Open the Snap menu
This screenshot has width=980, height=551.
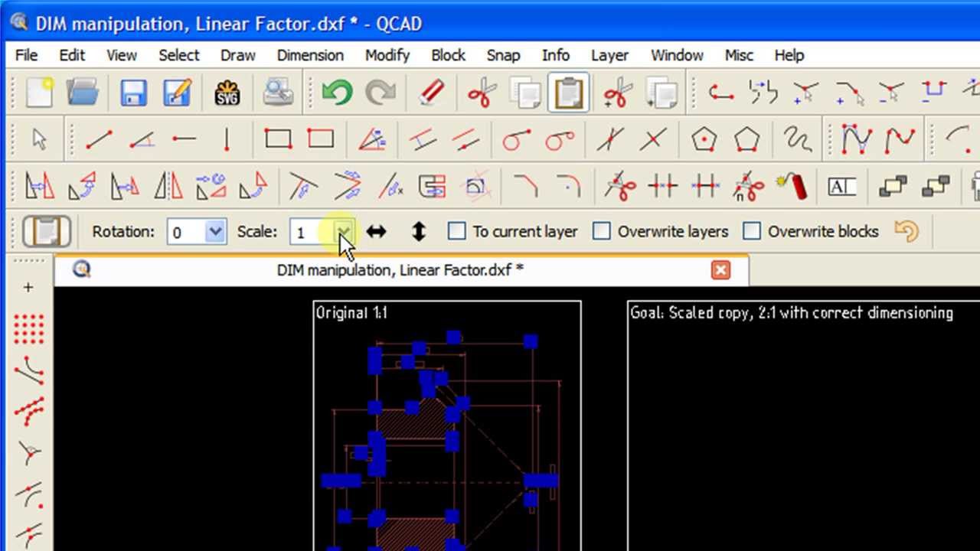[x=503, y=55]
